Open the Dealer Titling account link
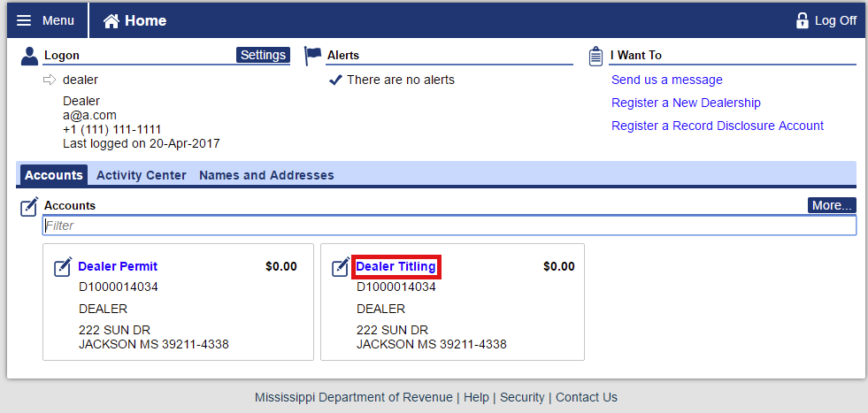 tap(396, 266)
